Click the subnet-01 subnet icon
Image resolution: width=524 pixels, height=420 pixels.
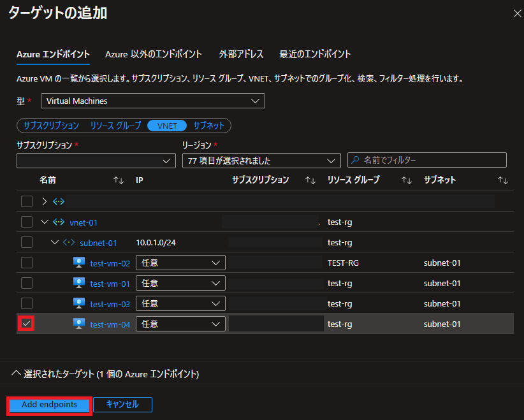tap(69, 243)
